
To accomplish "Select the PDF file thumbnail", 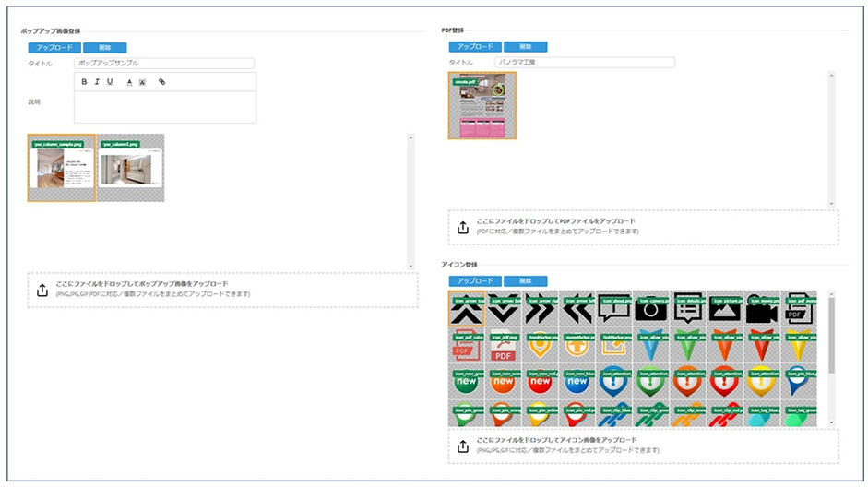I will (482, 106).
